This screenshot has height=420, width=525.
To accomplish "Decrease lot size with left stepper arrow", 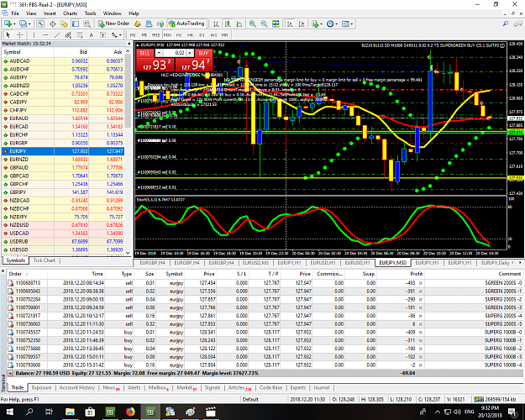I will tap(159, 53).
